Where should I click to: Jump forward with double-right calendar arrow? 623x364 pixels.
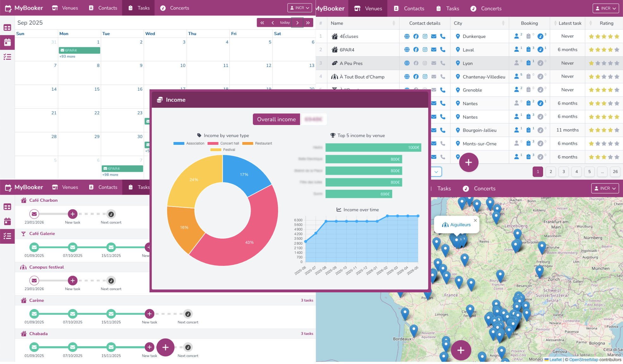308,23
